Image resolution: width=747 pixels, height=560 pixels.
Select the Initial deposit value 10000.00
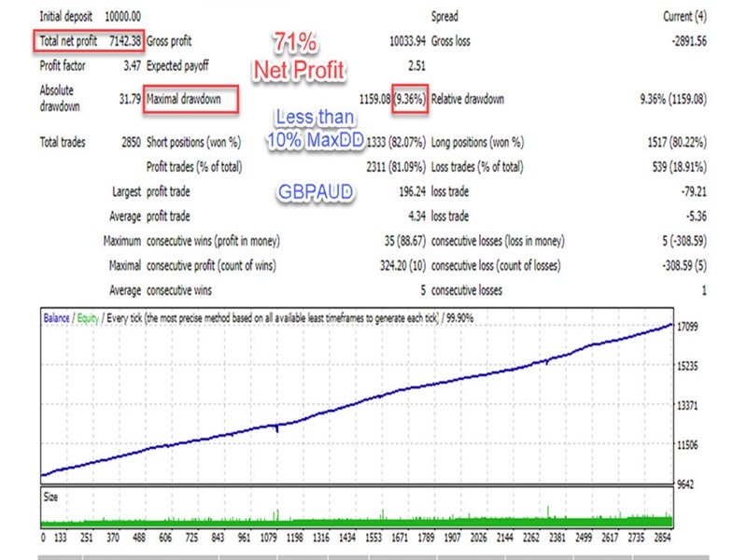[122, 17]
